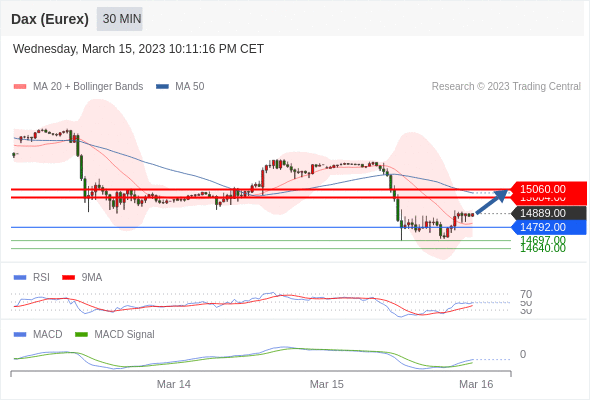Click the 14792.00 blue pivot price label
Screen dimensions: 590x400
[x=549, y=227]
